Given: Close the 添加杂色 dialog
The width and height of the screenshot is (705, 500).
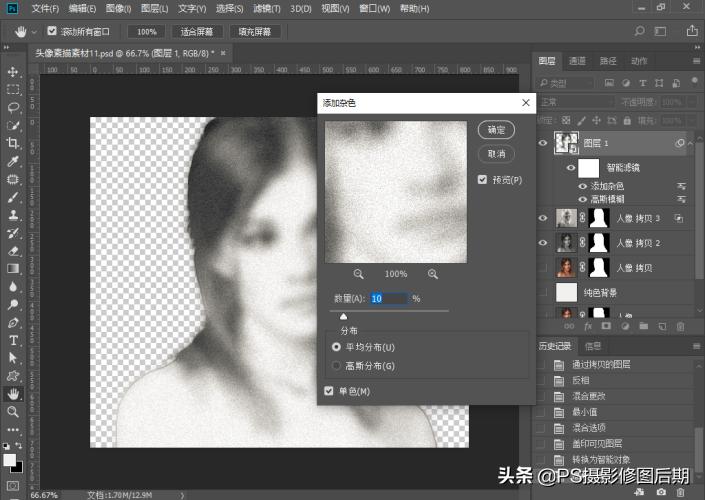Looking at the screenshot, I should [526, 103].
